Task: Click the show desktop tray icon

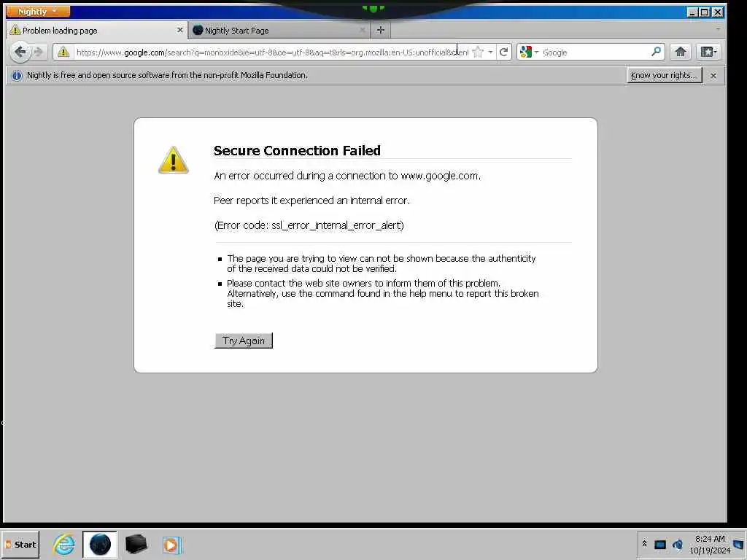Action: click(x=738, y=544)
